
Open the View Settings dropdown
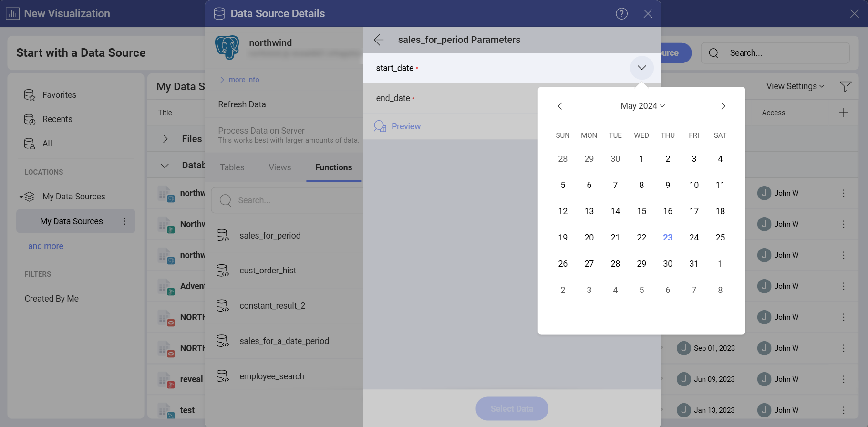pyautogui.click(x=795, y=86)
